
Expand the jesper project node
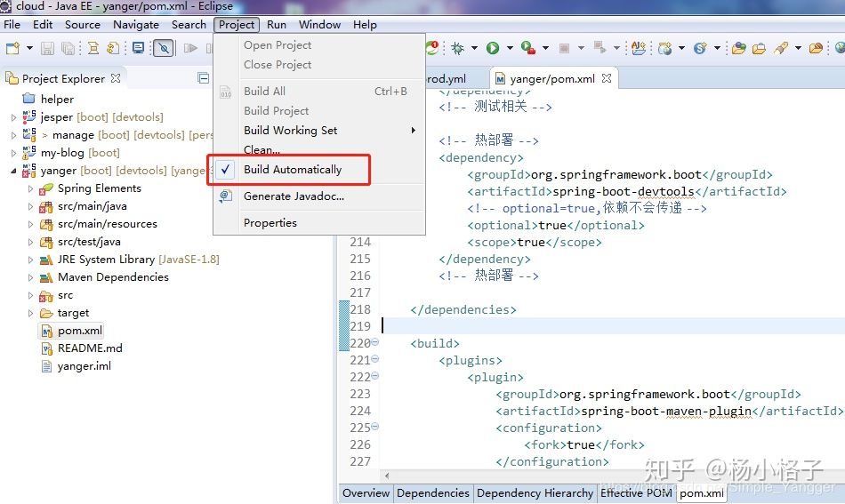[13, 117]
